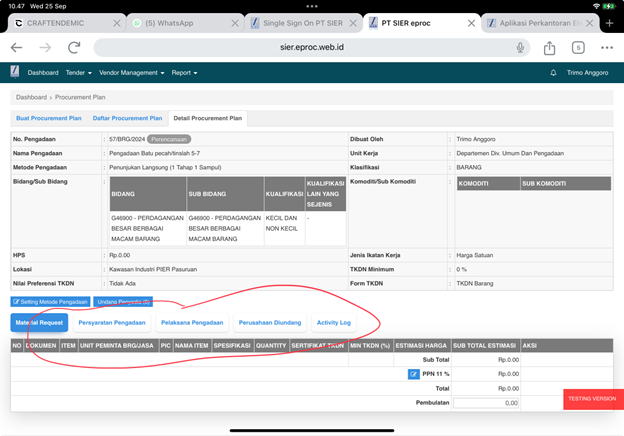The width and height of the screenshot is (624, 436).
Task: Open a new browser tab with plus
Action: pyautogui.click(x=609, y=22)
